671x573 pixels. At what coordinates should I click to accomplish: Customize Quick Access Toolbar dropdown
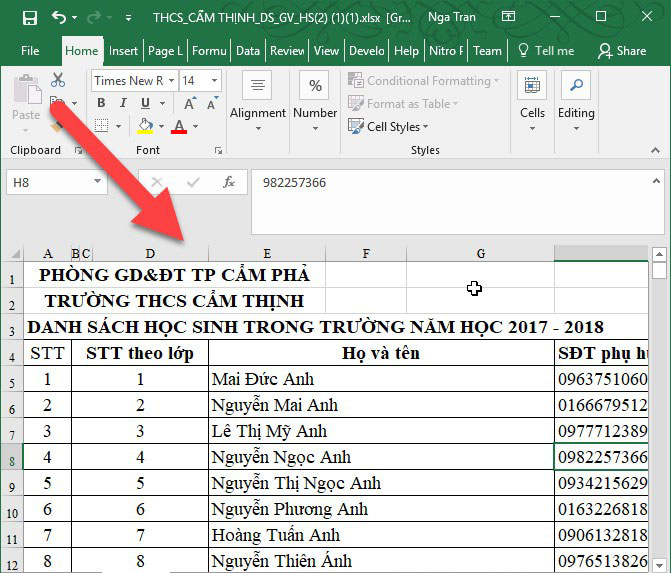click(128, 18)
